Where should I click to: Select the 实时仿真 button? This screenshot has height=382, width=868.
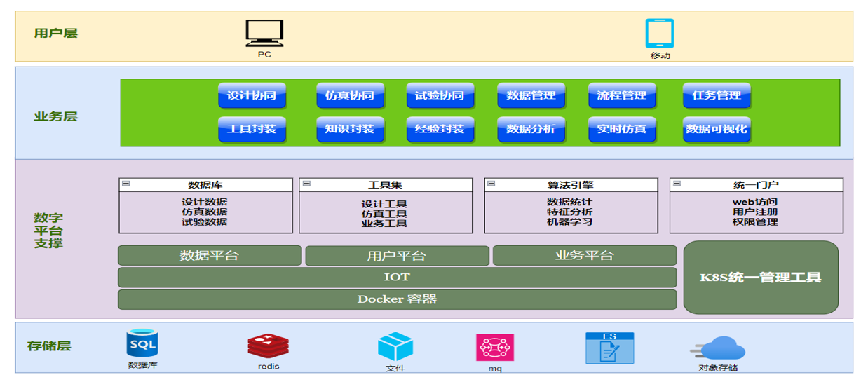coord(622,129)
